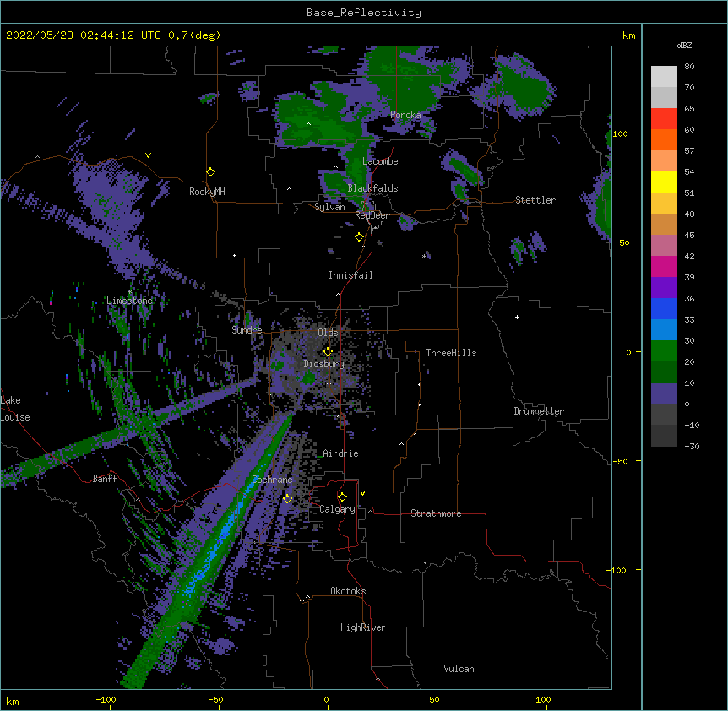
Task: Click the Lacombe city label
Action: click(380, 161)
